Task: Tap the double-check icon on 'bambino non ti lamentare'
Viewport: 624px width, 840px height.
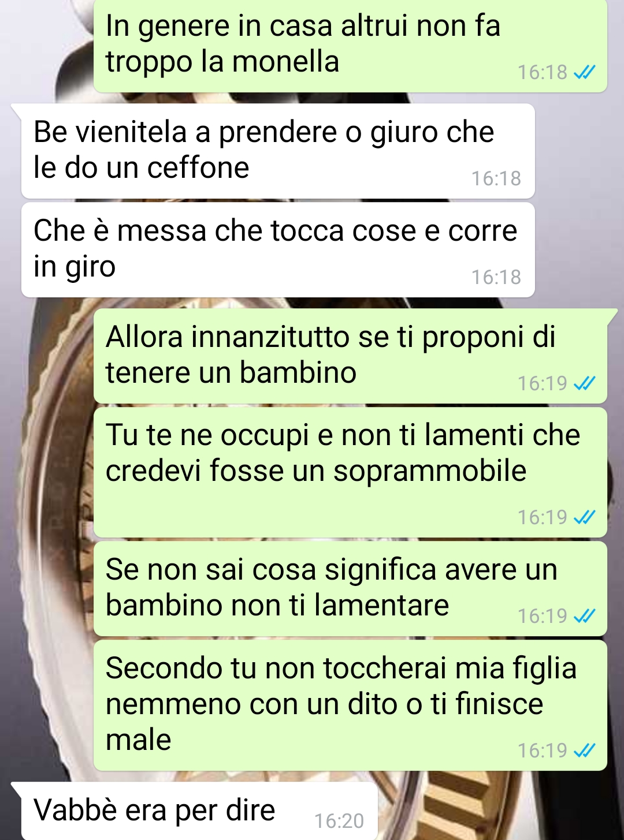Action: [x=584, y=616]
